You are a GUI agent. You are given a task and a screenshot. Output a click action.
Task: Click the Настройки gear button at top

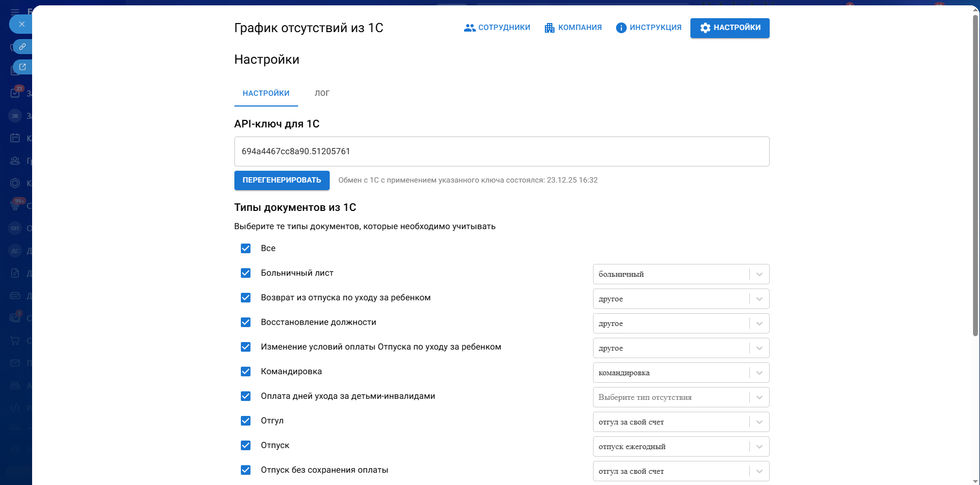pos(730,28)
